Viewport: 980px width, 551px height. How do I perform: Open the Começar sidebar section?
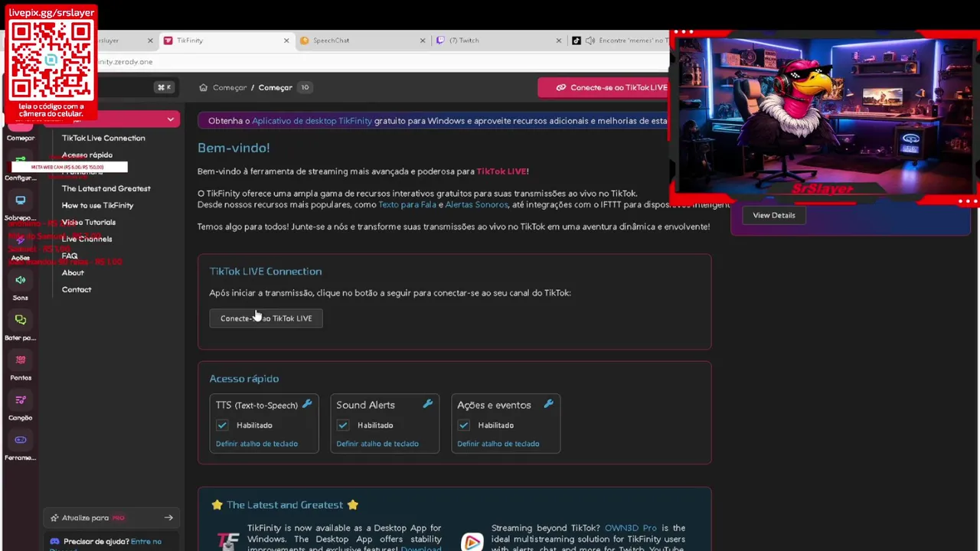[x=20, y=132]
